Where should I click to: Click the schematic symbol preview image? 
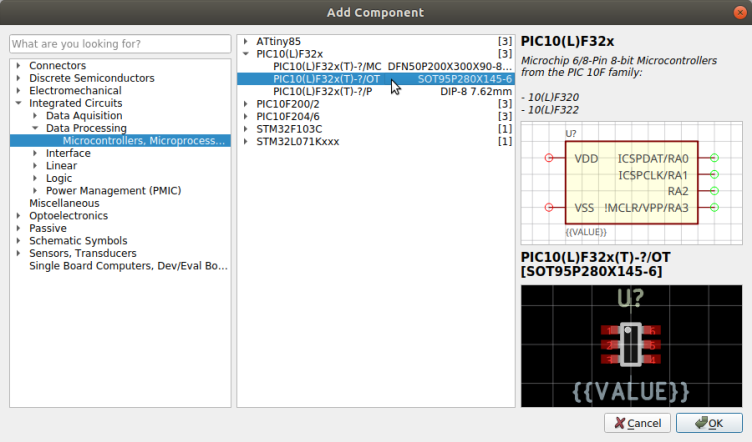(x=632, y=183)
